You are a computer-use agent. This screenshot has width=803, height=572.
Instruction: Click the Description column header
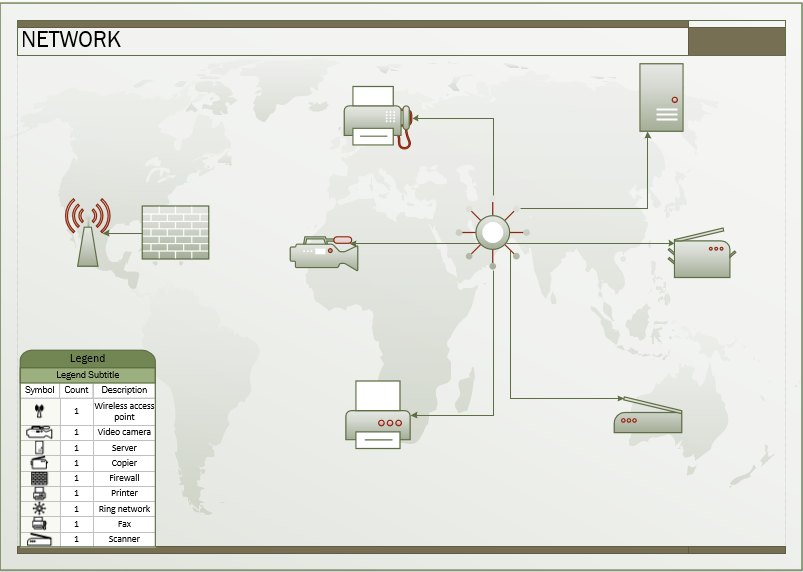(x=124, y=390)
